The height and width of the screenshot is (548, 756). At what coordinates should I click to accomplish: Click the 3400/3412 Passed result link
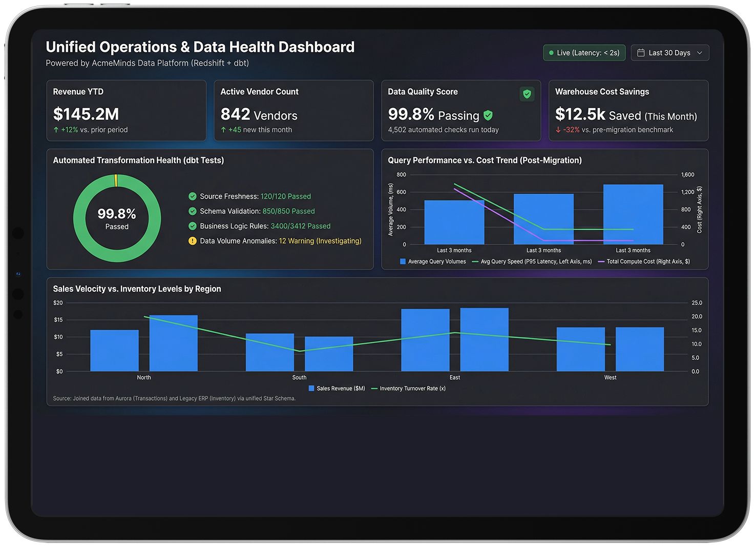click(301, 226)
